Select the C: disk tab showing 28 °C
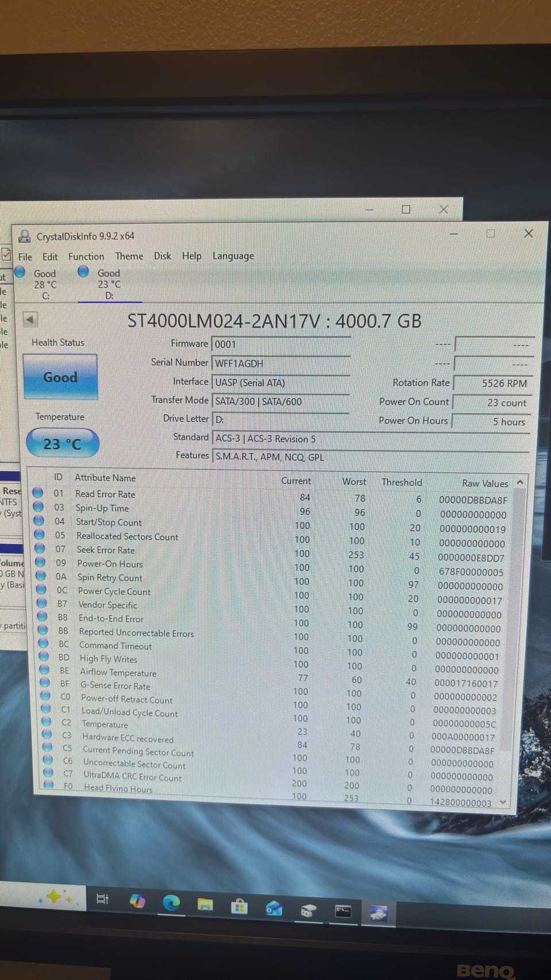 pyautogui.click(x=45, y=284)
